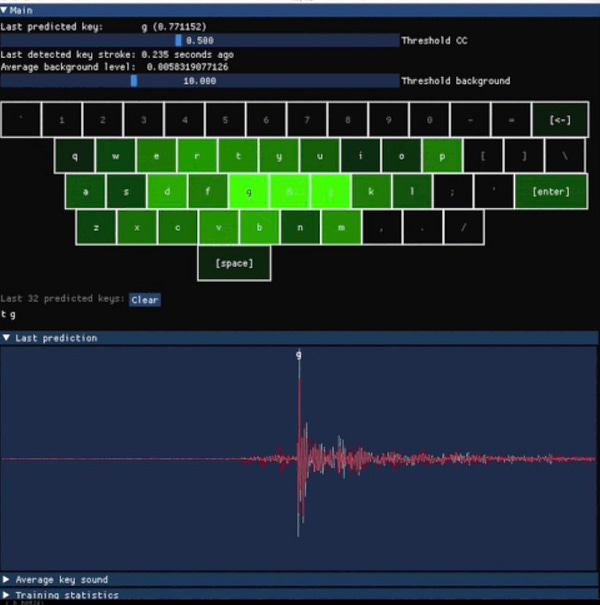This screenshot has width=600, height=605.
Task: Tap the b key
Action: (x=260, y=227)
